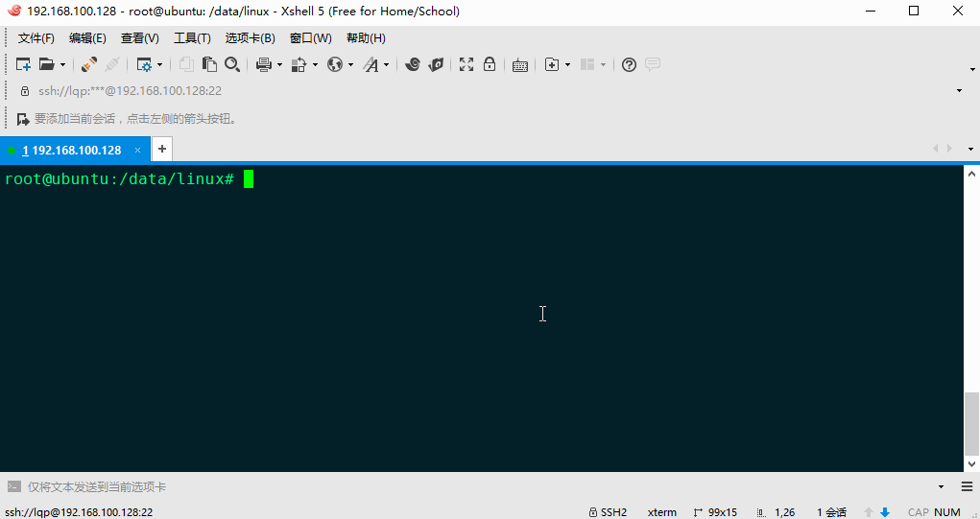This screenshot has height=519, width=980.
Task: Launch Xagent with the key icon
Action: point(436,64)
